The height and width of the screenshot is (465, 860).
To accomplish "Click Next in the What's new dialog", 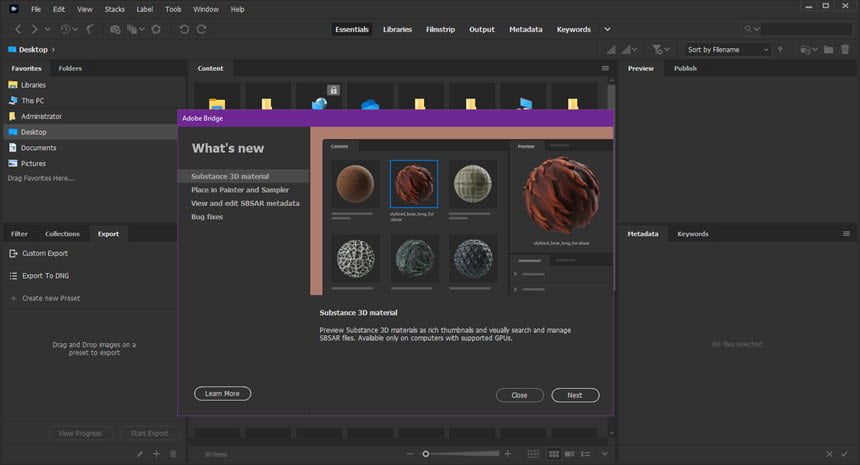I will 575,395.
